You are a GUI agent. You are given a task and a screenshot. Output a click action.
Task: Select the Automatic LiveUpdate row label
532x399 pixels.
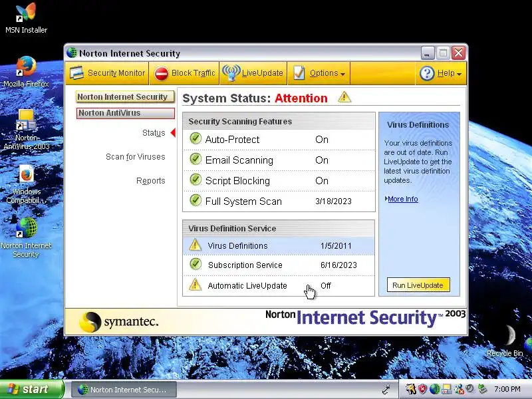(247, 286)
